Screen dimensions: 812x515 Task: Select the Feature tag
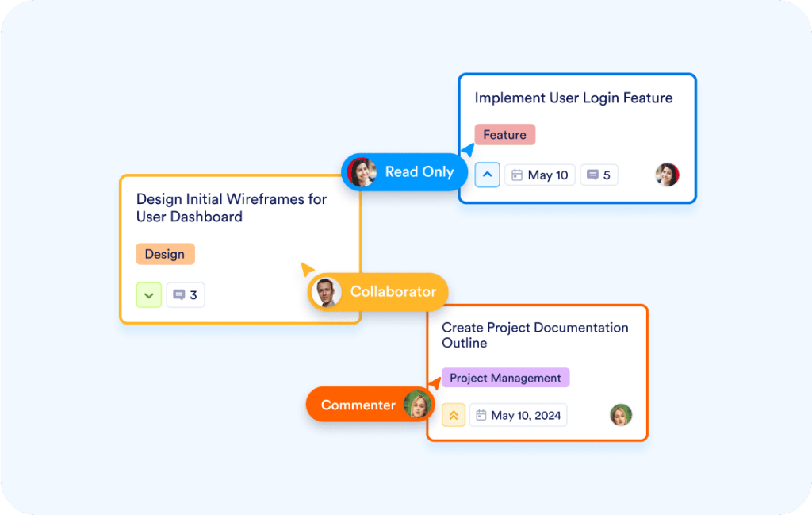coord(504,134)
